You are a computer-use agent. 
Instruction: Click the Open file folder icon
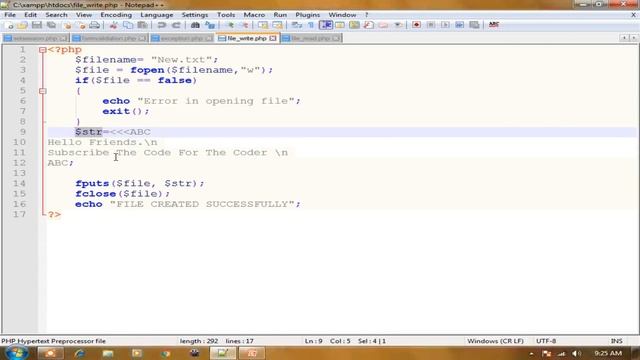click(22, 25)
